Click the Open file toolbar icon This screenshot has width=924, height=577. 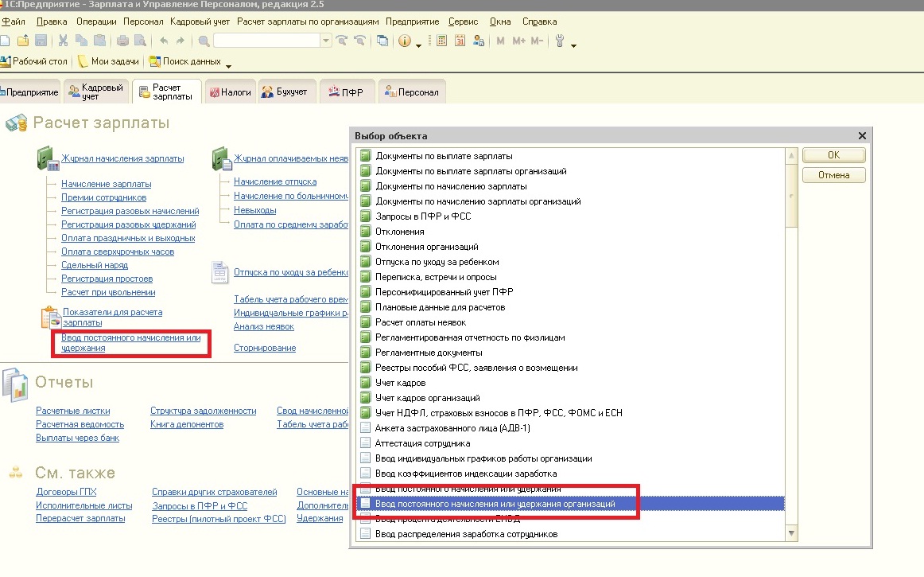point(23,41)
